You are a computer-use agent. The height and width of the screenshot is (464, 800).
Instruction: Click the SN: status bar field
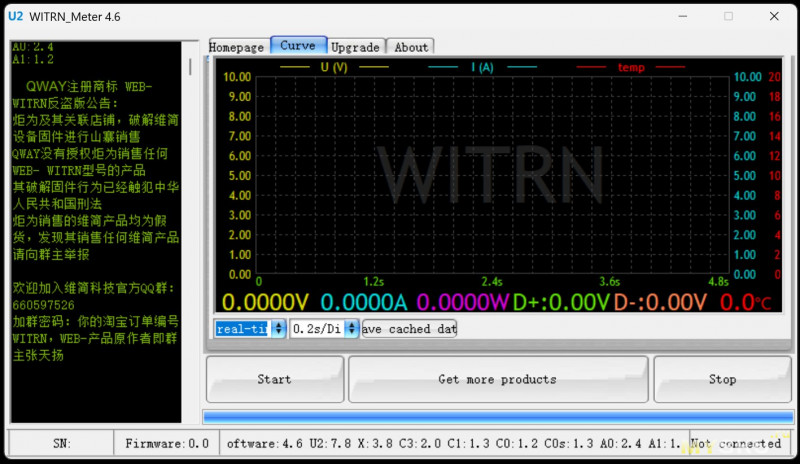(62, 443)
